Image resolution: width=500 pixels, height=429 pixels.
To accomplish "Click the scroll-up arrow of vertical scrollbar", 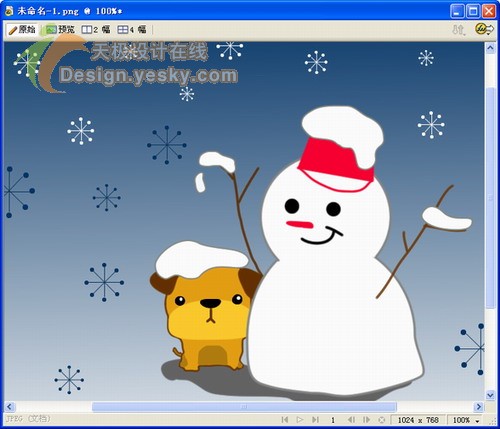I will 490,48.
